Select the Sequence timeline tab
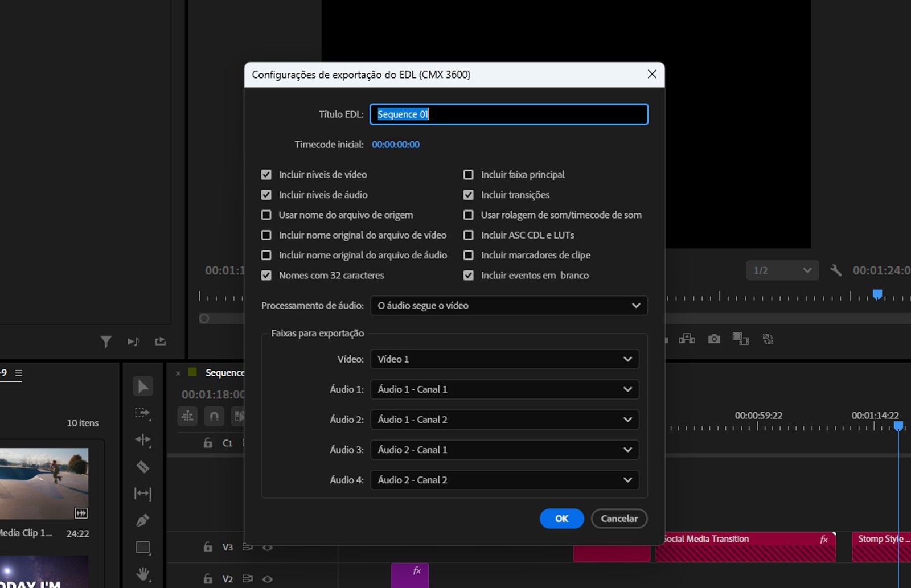 tap(224, 373)
